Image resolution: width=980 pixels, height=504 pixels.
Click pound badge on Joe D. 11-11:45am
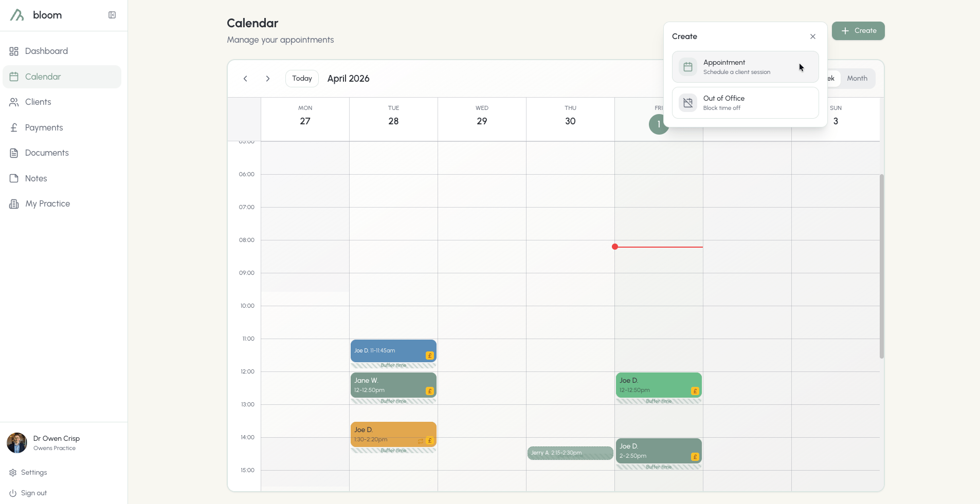[x=430, y=356]
